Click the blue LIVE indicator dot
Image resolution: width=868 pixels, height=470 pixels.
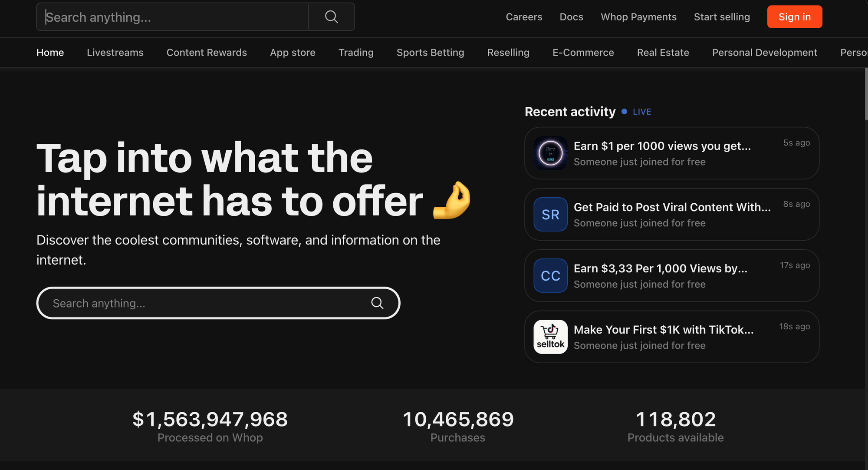[624, 112]
